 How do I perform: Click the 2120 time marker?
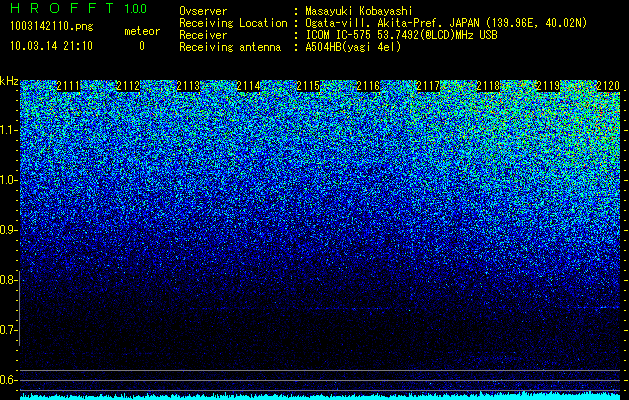[608, 86]
